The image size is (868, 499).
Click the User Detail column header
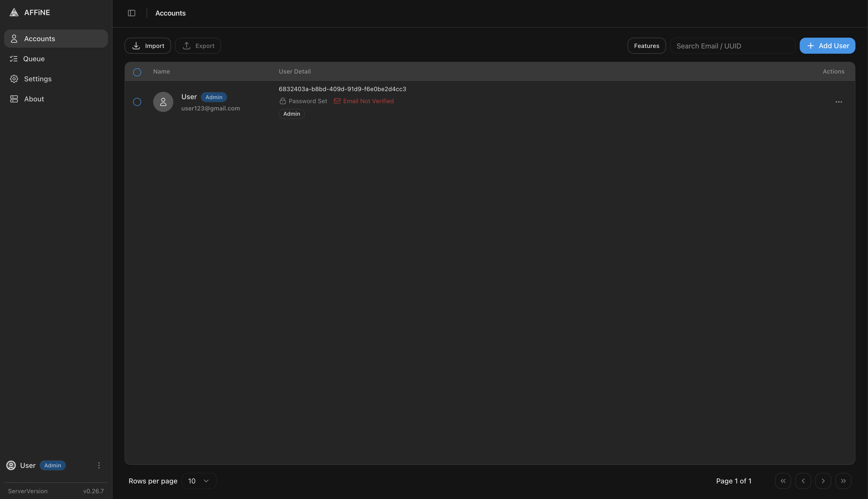pos(294,71)
